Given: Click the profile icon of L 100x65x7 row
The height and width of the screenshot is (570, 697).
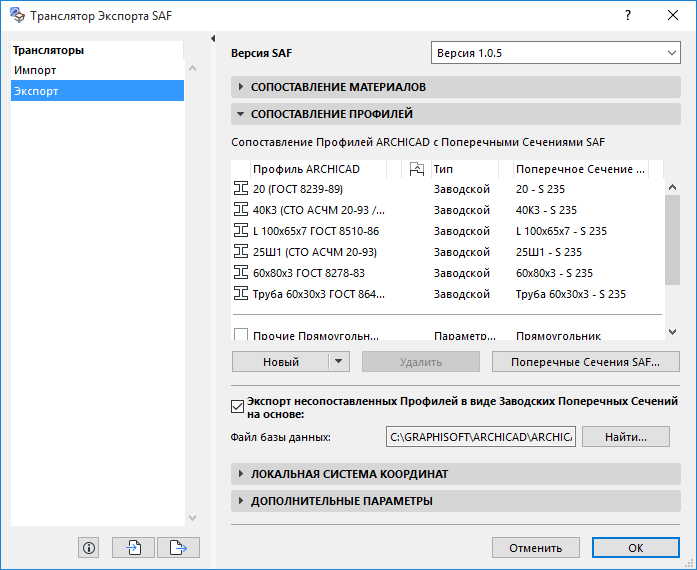Looking at the screenshot, I should tap(240, 230).
